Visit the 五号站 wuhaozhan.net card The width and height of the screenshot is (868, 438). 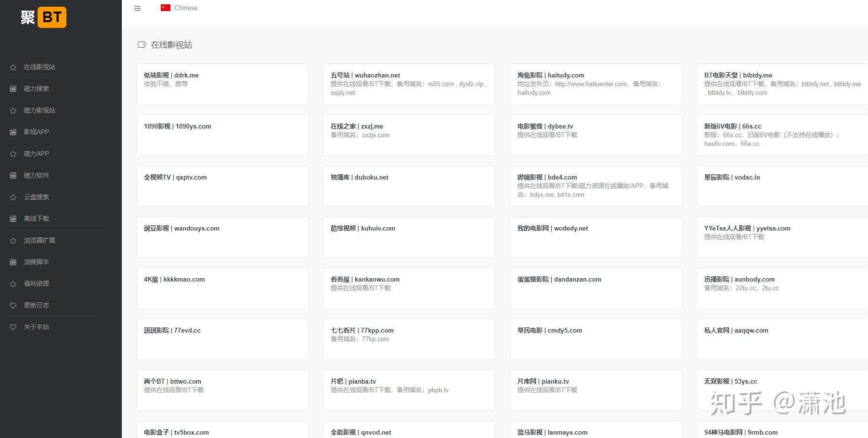pos(409,84)
